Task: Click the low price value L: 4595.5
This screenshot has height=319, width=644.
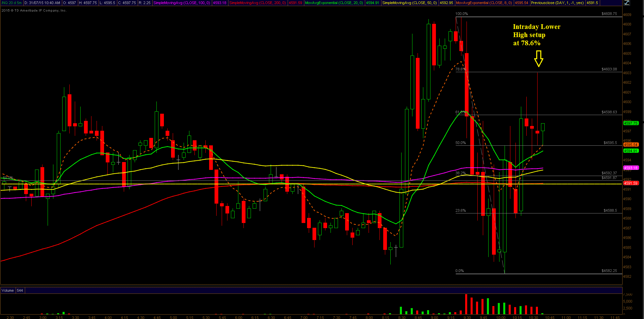Action: point(107,3)
